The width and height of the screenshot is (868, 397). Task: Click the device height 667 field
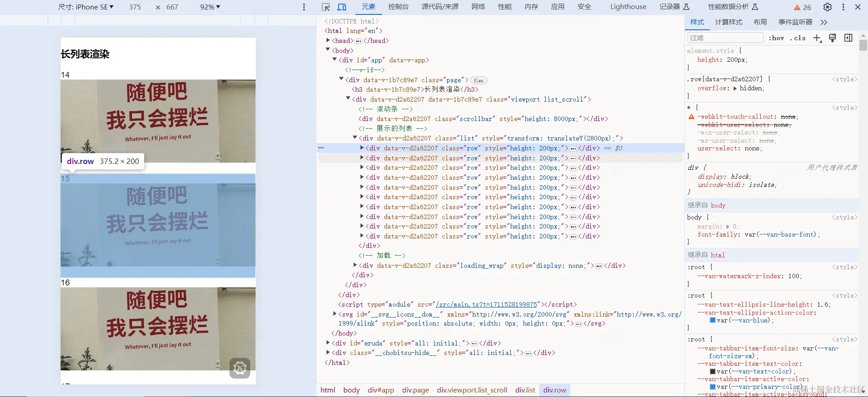pyautogui.click(x=172, y=7)
